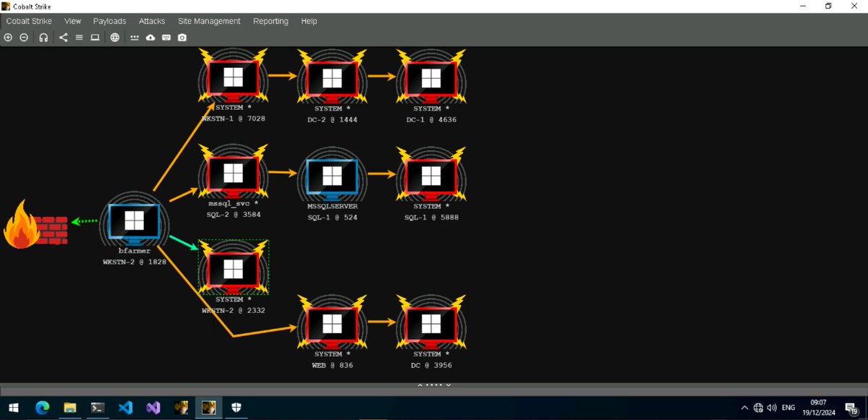Screen dimensions: 868x420
Task: Click the network globe tray icon
Action: [x=758, y=408]
